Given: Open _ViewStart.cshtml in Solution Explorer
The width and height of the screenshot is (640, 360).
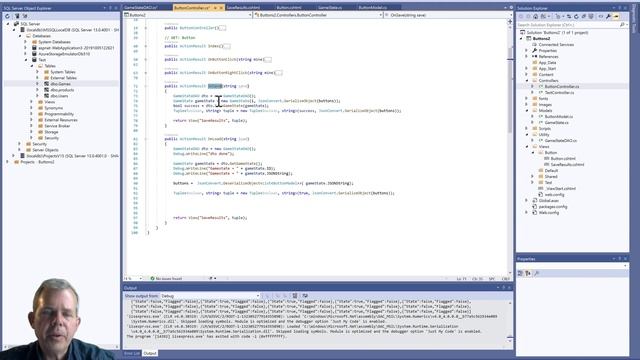Looking at the screenshot, I should click(x=560, y=189).
